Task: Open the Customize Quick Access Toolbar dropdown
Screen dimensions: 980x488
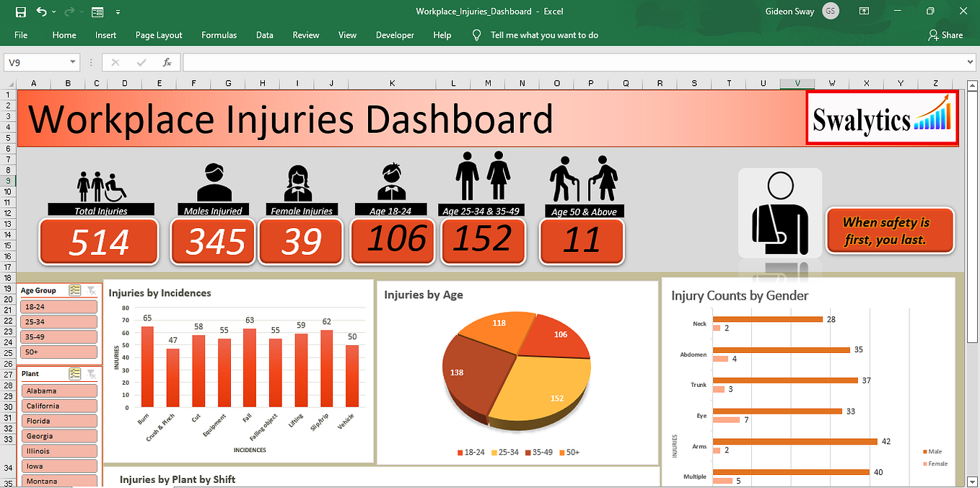Action: (x=117, y=12)
